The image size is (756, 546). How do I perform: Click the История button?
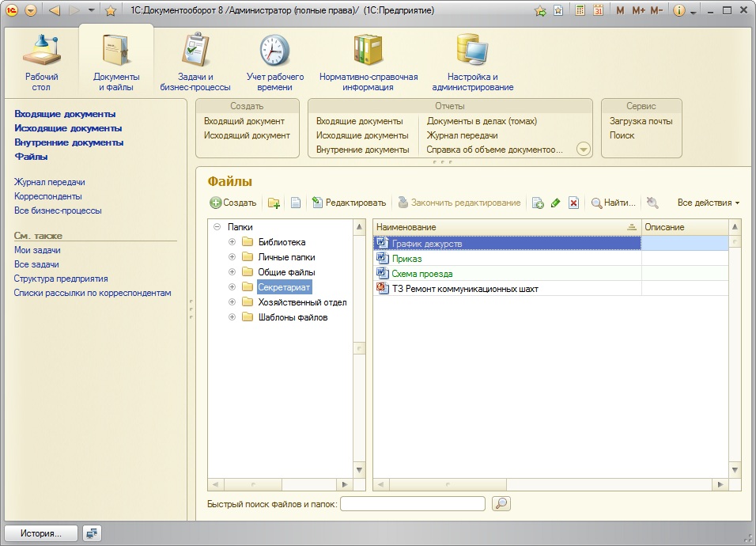(x=41, y=533)
